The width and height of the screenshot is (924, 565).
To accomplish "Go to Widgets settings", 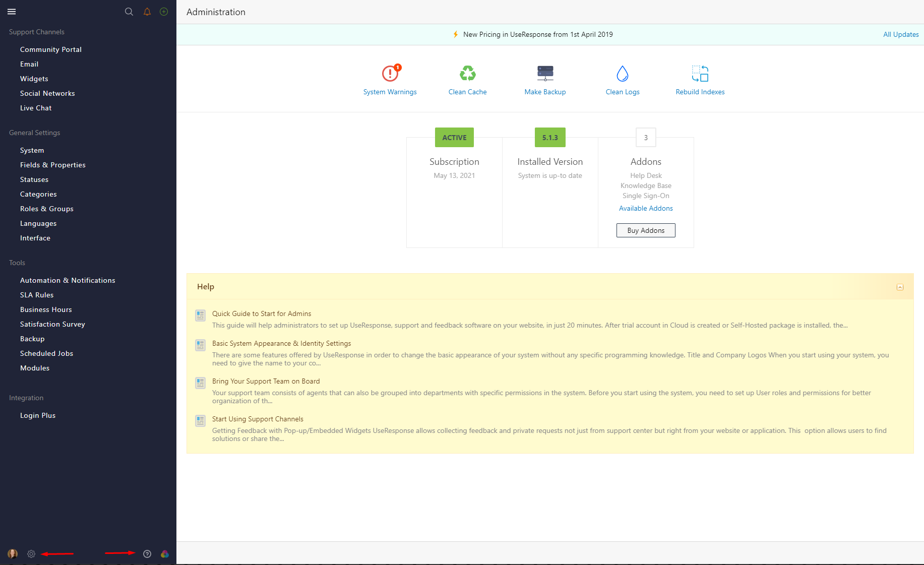I will 34,79.
